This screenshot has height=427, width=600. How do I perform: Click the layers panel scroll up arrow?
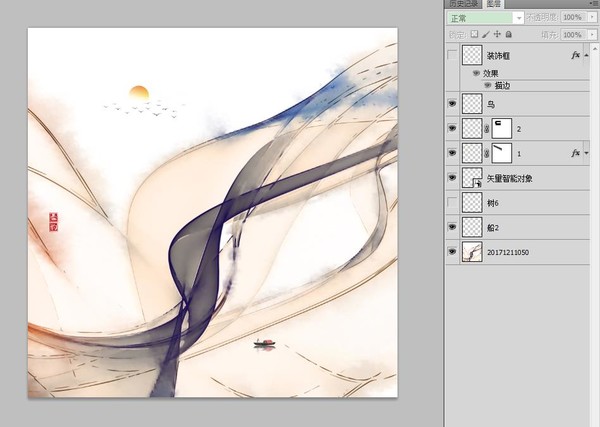click(x=595, y=48)
